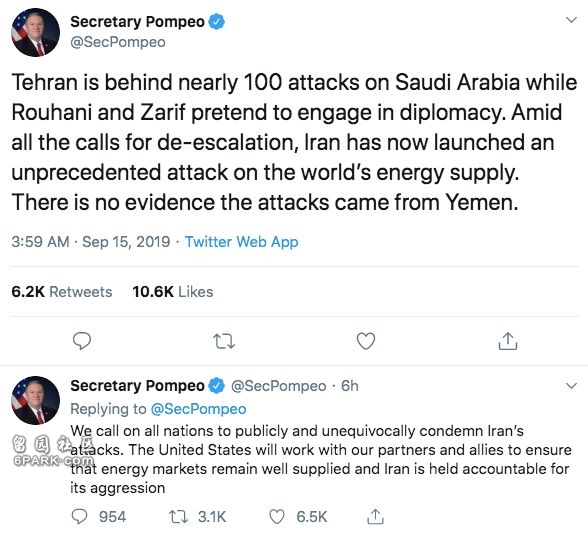Image resolution: width=588 pixels, height=533 pixels.
Task: Open the Twitter Web App link
Action: [242, 242]
